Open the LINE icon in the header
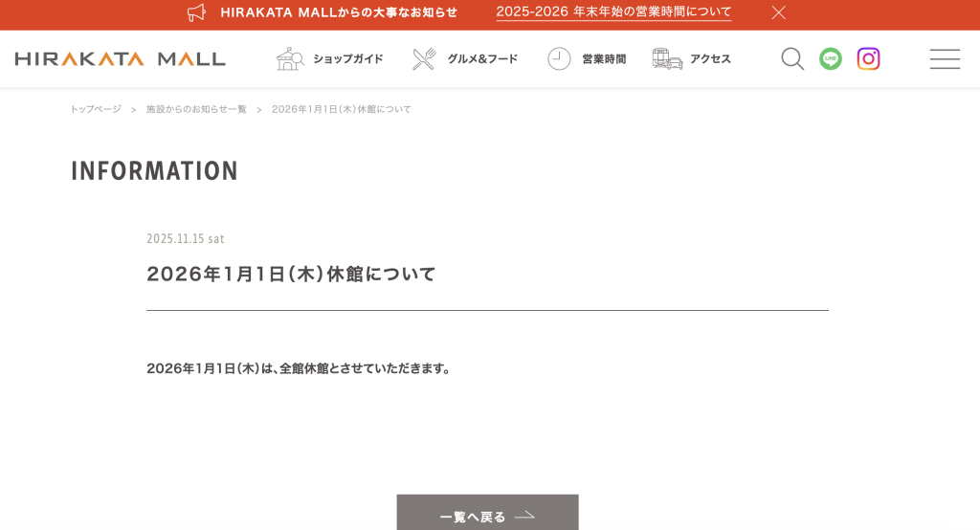The image size is (980, 530). [831, 58]
